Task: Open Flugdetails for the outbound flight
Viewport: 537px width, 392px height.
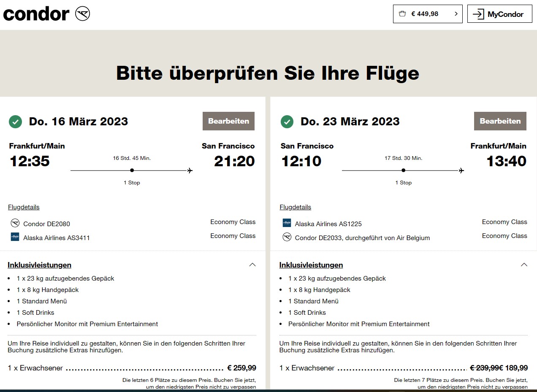Action: [x=24, y=207]
